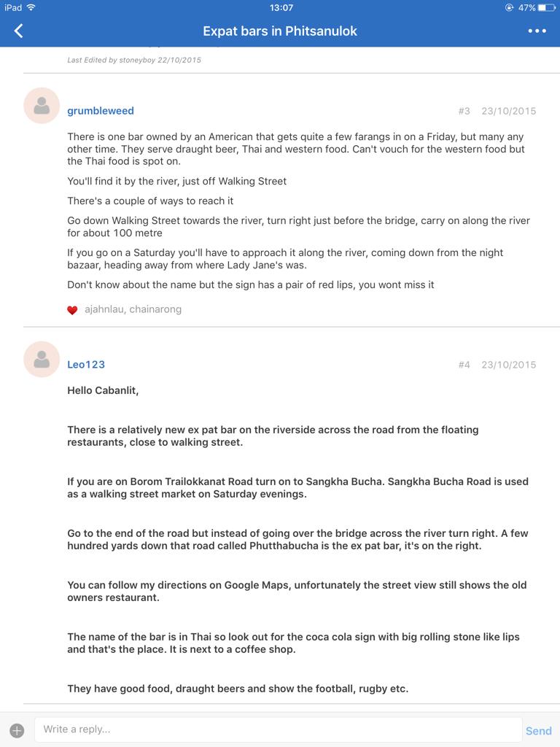Tap the Send button

tap(539, 731)
